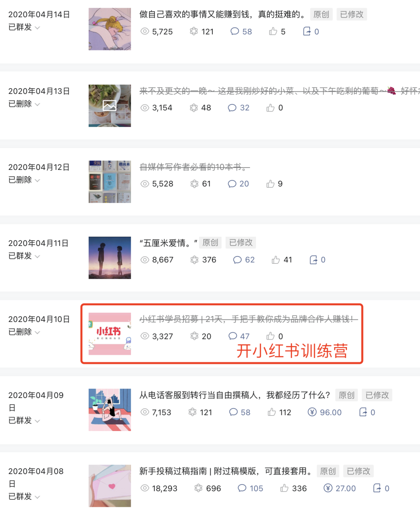Screen dimensions: 420x513
Task: Click the comment bubble icon showing 105
Action: pos(242,488)
